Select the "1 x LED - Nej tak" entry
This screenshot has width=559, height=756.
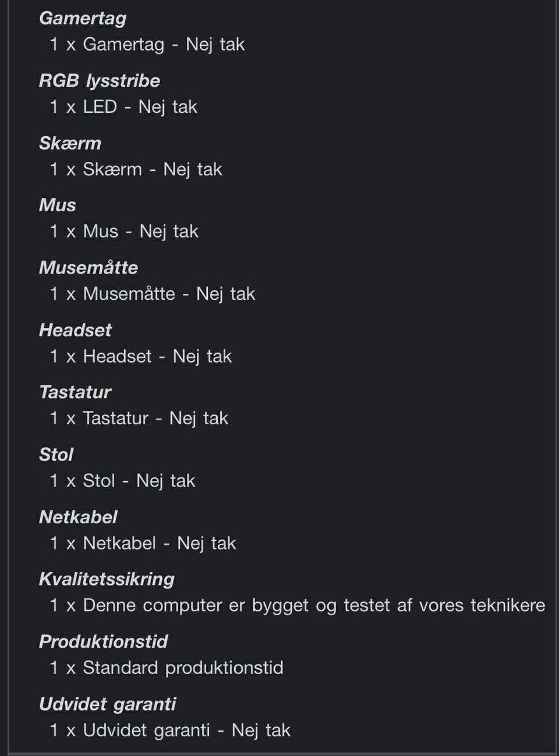coord(123,107)
